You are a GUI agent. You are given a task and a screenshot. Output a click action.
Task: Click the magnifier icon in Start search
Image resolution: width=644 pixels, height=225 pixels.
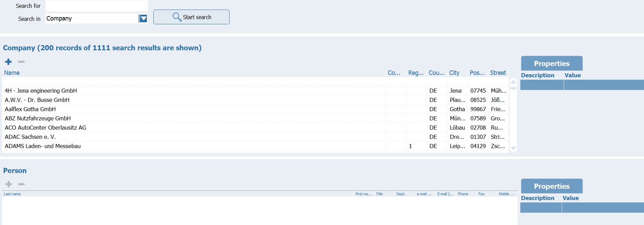(177, 17)
